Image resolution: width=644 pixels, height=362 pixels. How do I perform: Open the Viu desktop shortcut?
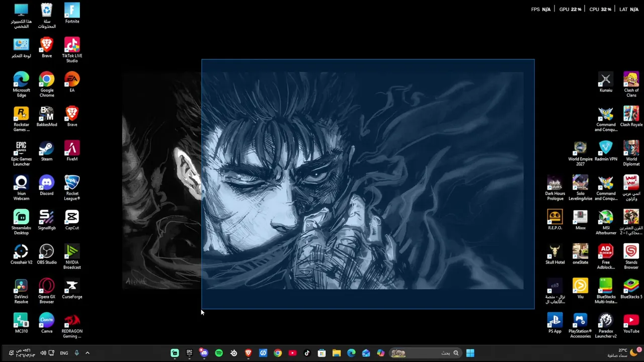(580, 289)
